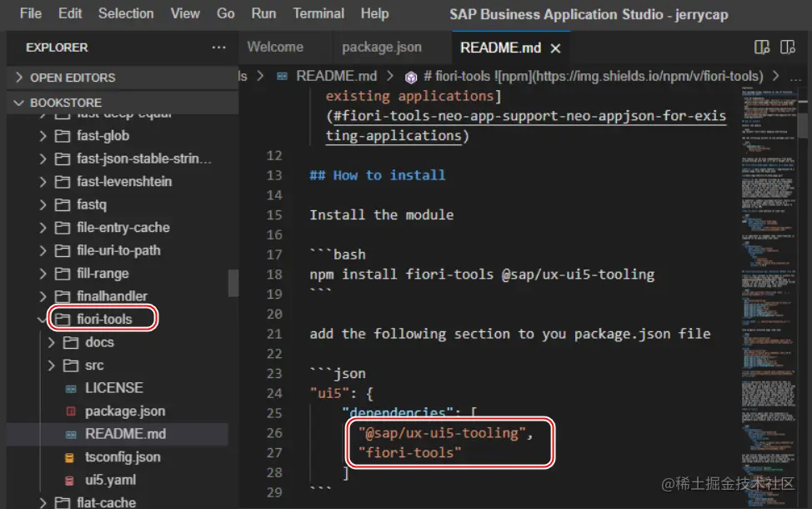Expand the file-uri-to-path folder chevron
The image size is (812, 509).
click(x=43, y=250)
